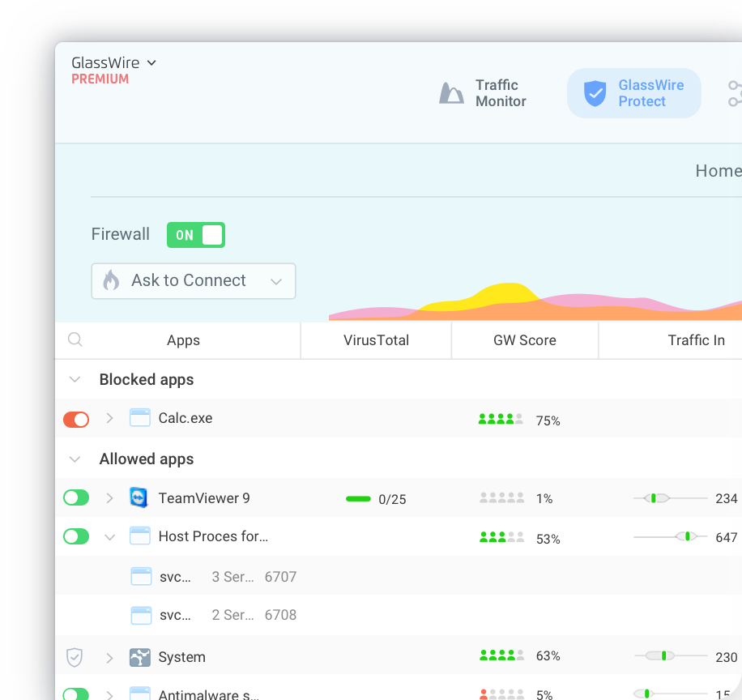The height and width of the screenshot is (700, 742).
Task: Open the GlassWire version dropdown
Action: click(152, 62)
